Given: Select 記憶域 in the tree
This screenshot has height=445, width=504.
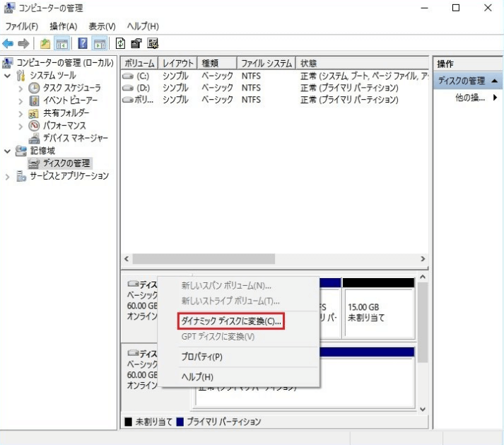Looking at the screenshot, I should click(x=42, y=151).
